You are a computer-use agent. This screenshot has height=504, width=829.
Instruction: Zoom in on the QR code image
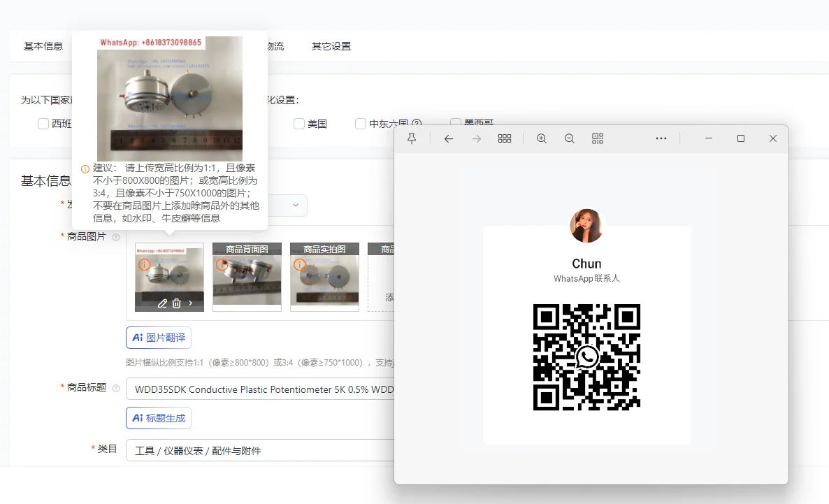pyautogui.click(x=541, y=138)
